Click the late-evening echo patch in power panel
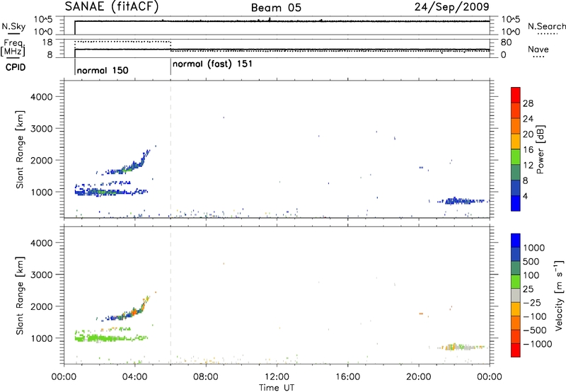The height and width of the screenshot is (392, 566). [x=461, y=201]
